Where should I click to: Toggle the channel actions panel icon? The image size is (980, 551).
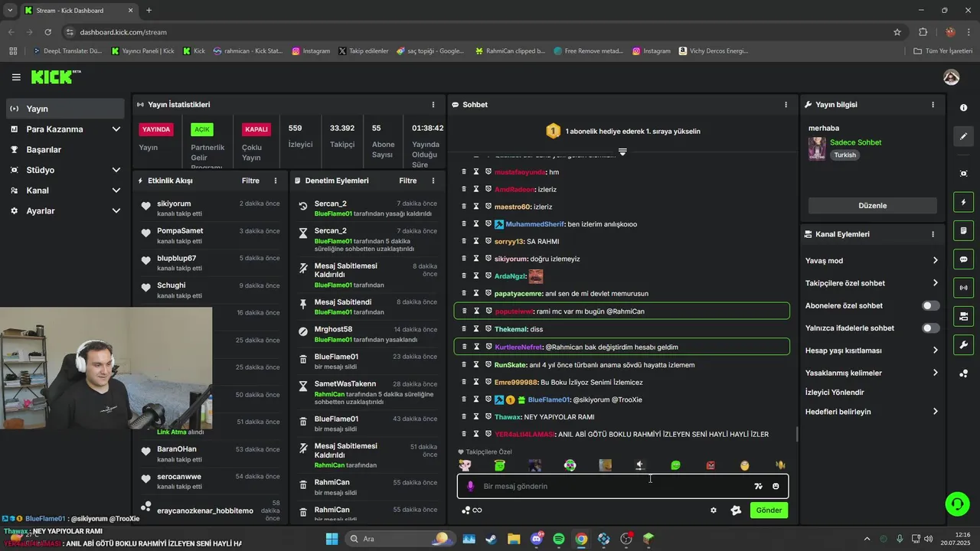[x=964, y=316]
